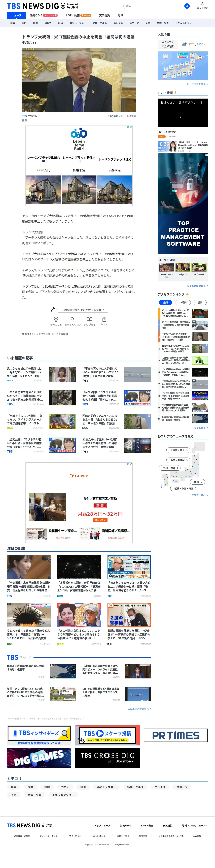Image resolution: width=215 pixels, height=868 pixels.
Task: Expand the 中部・甲信越 area button
Action: (x=178, y=460)
